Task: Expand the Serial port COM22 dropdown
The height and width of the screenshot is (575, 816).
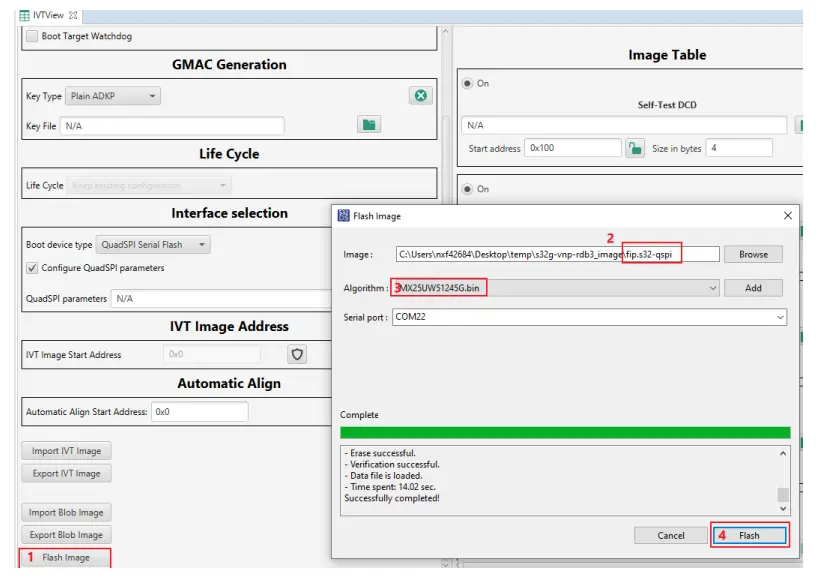Action: tap(780, 317)
